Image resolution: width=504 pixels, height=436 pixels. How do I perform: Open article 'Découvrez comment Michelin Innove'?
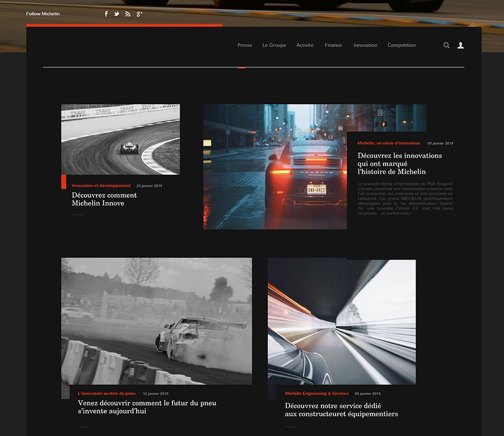104,199
